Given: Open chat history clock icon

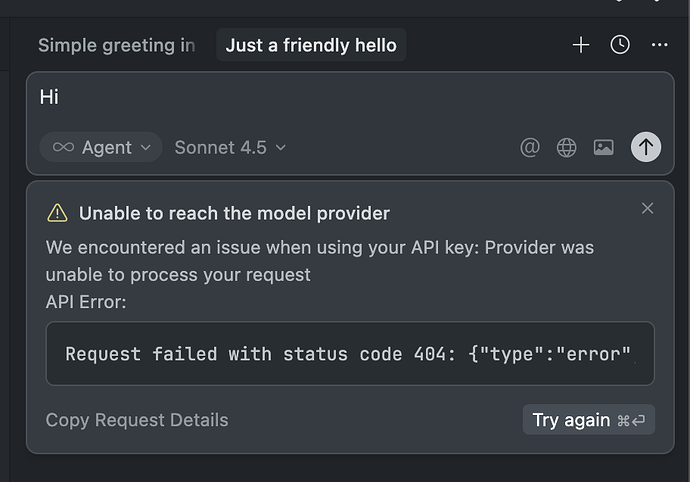Looking at the screenshot, I should (620, 45).
